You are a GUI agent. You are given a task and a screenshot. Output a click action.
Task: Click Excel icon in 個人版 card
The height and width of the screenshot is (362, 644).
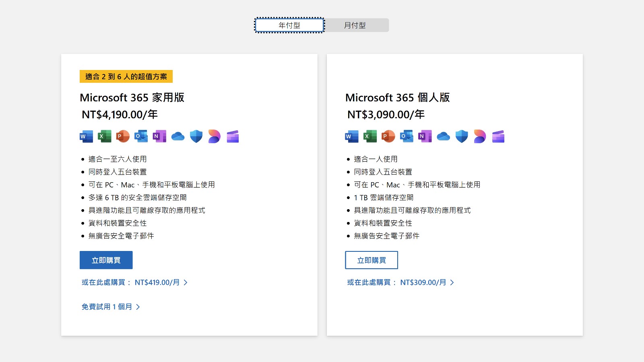coord(370,136)
